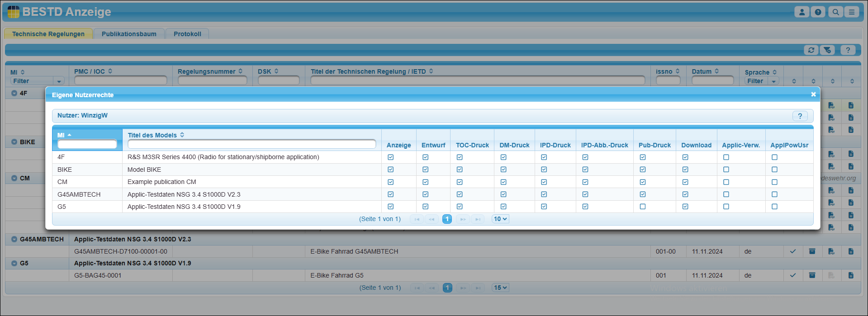The image size is (868, 316).
Task: Enable Pub-Druck checkbox for G5 row
Action: (643, 207)
